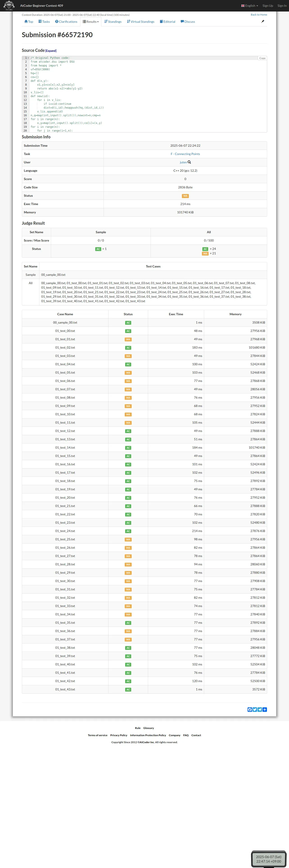Open the Virtual Standings tab
Viewport: 289px width, 868px height.
141,22
